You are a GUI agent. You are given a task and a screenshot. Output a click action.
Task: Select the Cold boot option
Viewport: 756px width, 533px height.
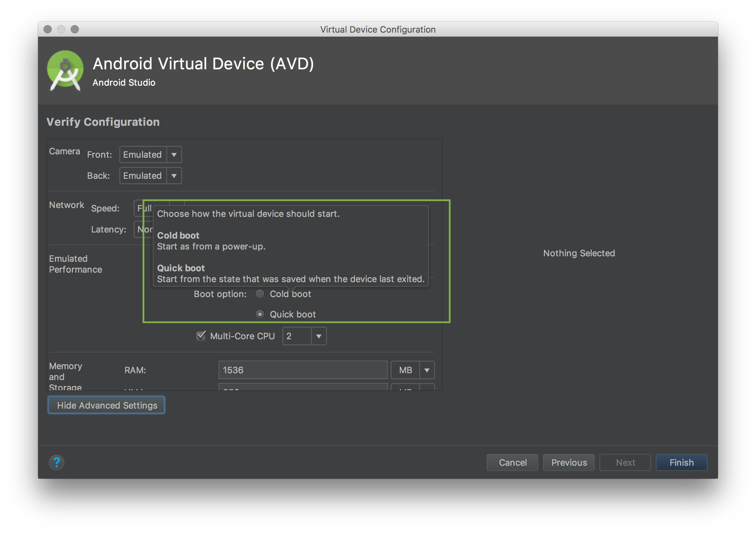pyautogui.click(x=260, y=294)
